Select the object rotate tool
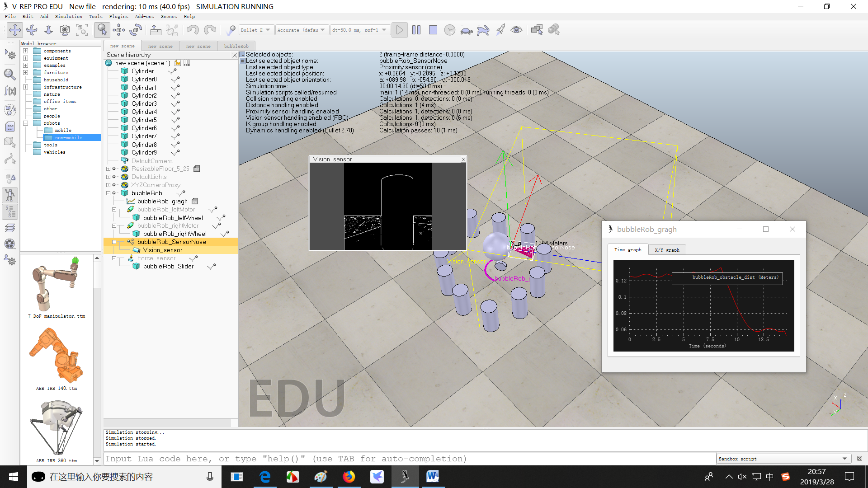The height and width of the screenshot is (488, 868). 136,30
